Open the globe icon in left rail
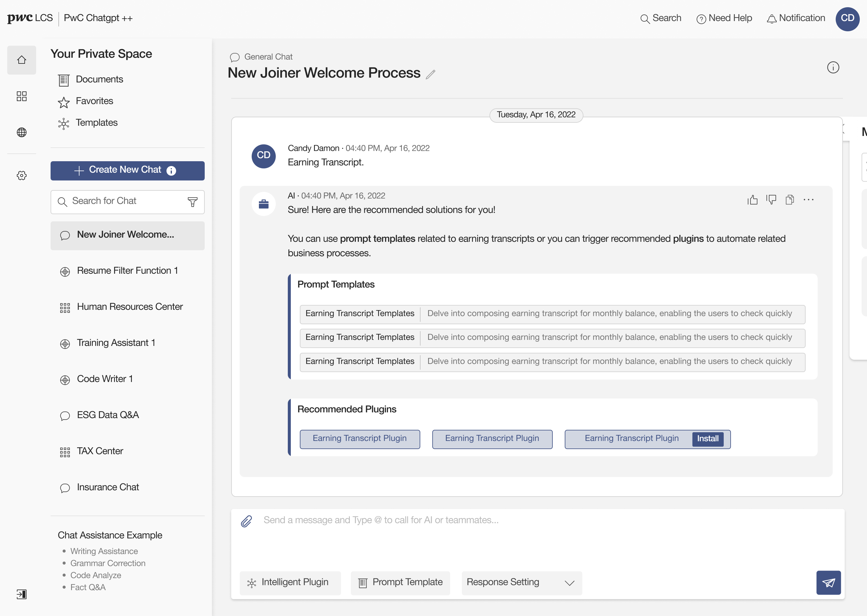 coord(22,132)
